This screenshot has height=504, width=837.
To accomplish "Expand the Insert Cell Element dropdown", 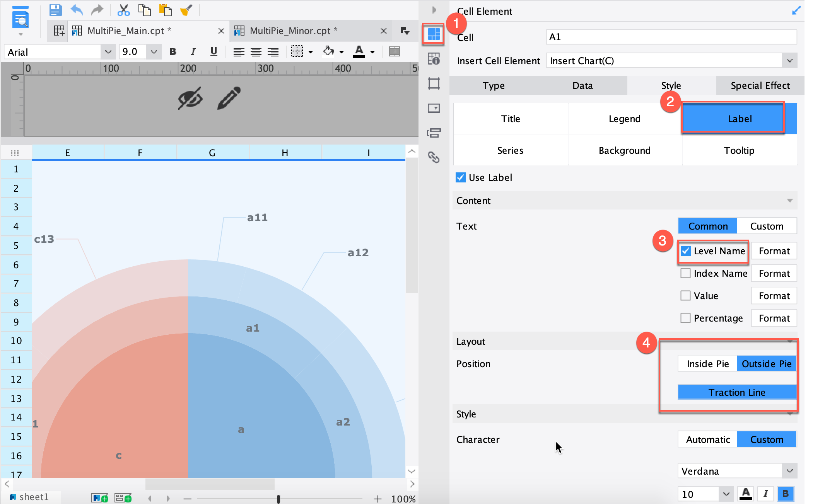I will pos(789,61).
